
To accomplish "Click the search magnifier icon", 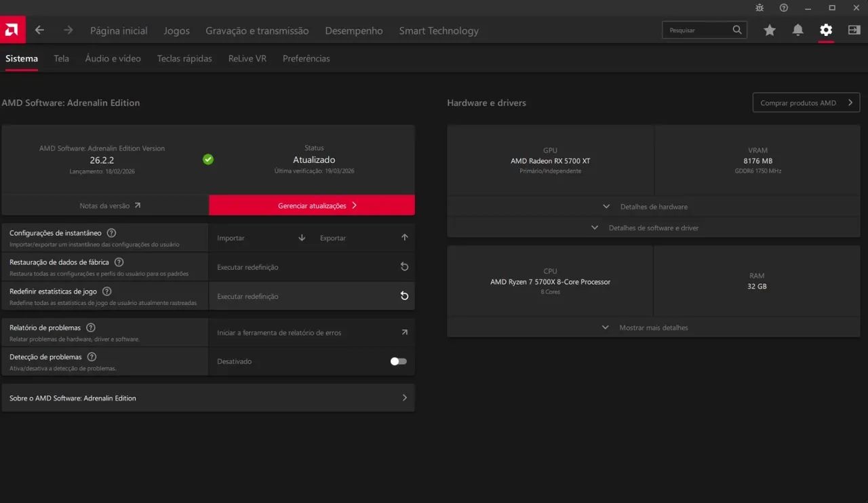I will [737, 30].
